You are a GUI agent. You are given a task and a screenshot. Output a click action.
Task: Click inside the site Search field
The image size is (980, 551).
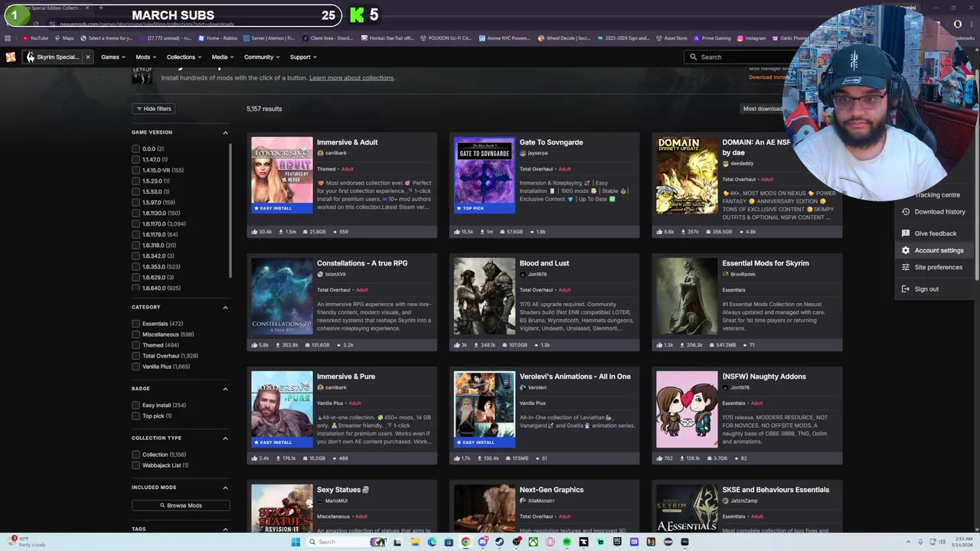click(739, 57)
